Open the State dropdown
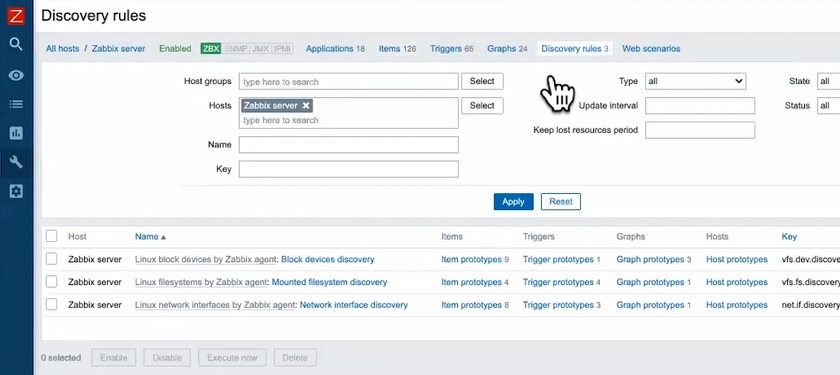Screen dimensions: 840x375 828,81
